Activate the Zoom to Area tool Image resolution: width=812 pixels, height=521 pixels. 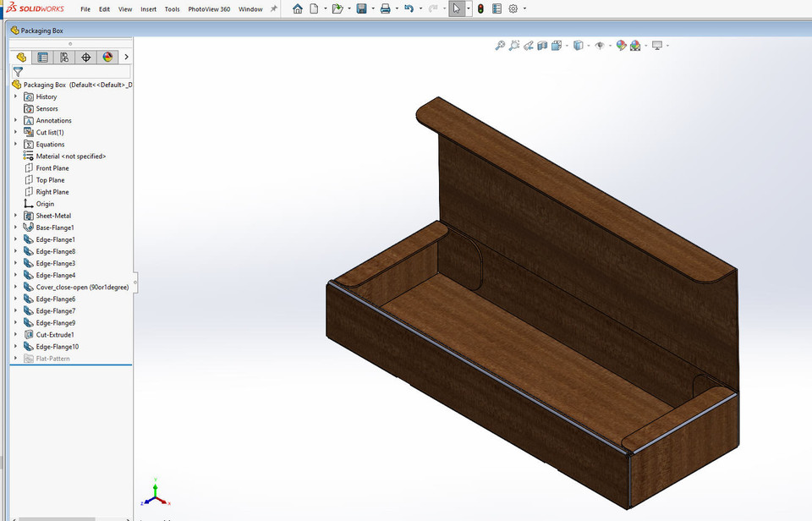click(513, 45)
